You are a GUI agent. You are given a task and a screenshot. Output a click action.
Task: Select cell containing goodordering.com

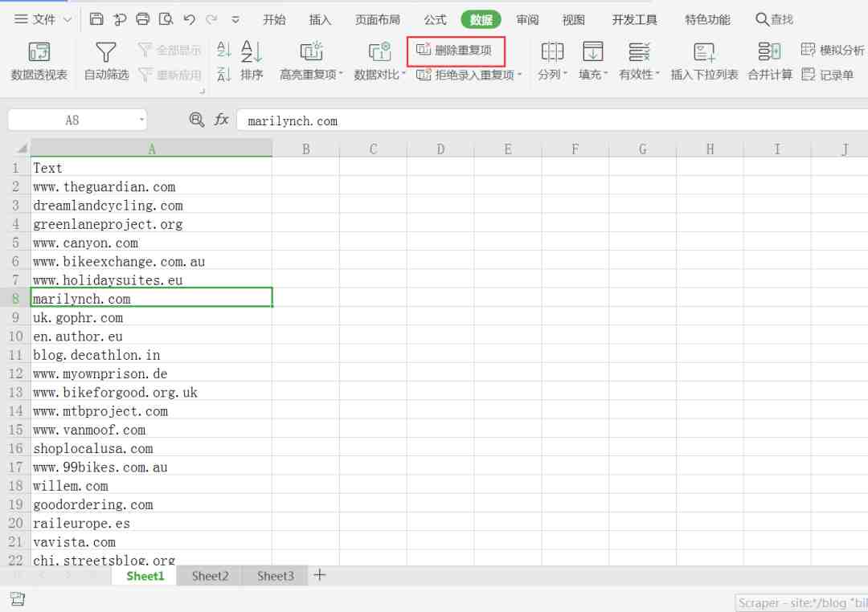pos(151,504)
